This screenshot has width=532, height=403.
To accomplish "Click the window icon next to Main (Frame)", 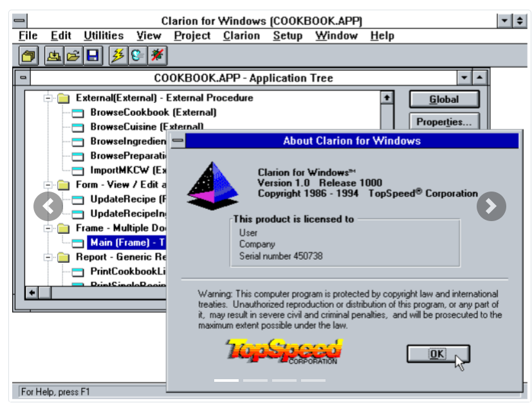I will pyautogui.click(x=78, y=243).
